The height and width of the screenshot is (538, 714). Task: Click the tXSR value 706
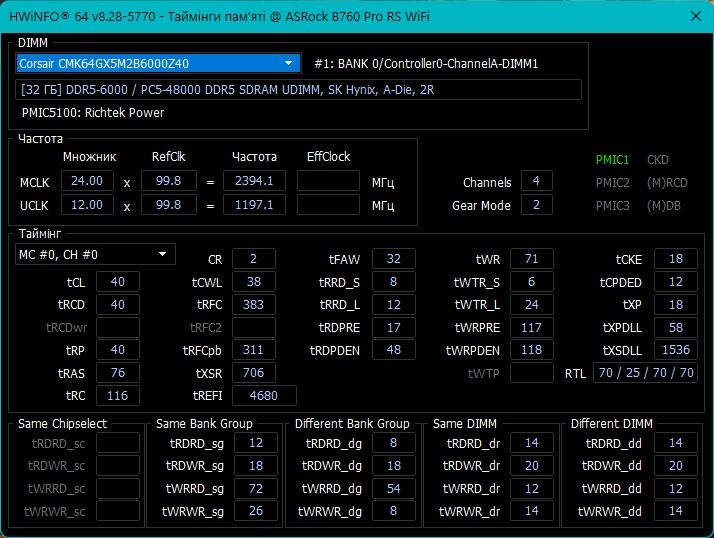pos(254,373)
